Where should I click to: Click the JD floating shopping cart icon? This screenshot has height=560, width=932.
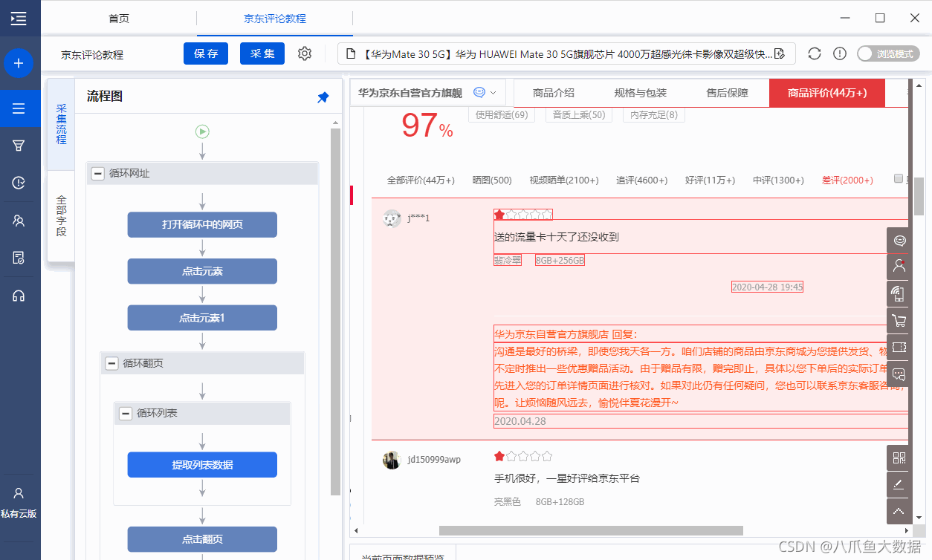[899, 320]
